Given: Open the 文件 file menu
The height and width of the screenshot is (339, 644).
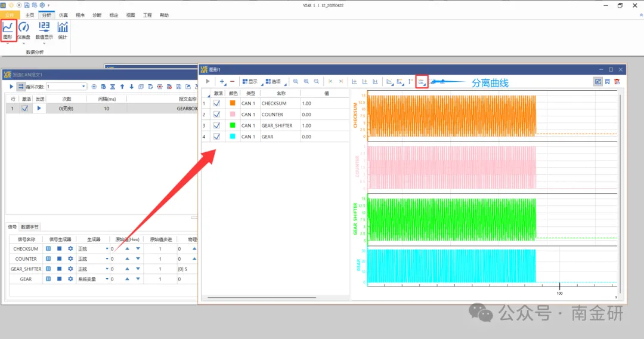Looking at the screenshot, I should click(10, 15).
